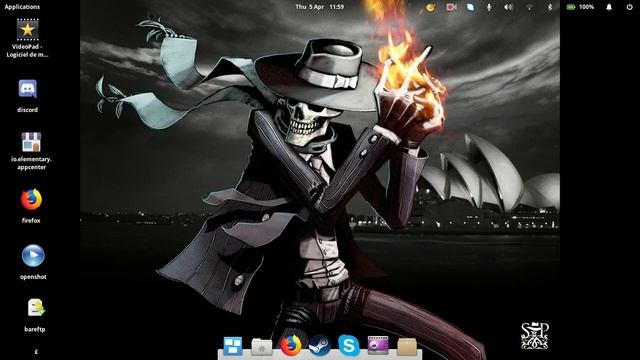Open the Wi-Fi network indicator
The height and width of the screenshot is (360, 640).
529,7
